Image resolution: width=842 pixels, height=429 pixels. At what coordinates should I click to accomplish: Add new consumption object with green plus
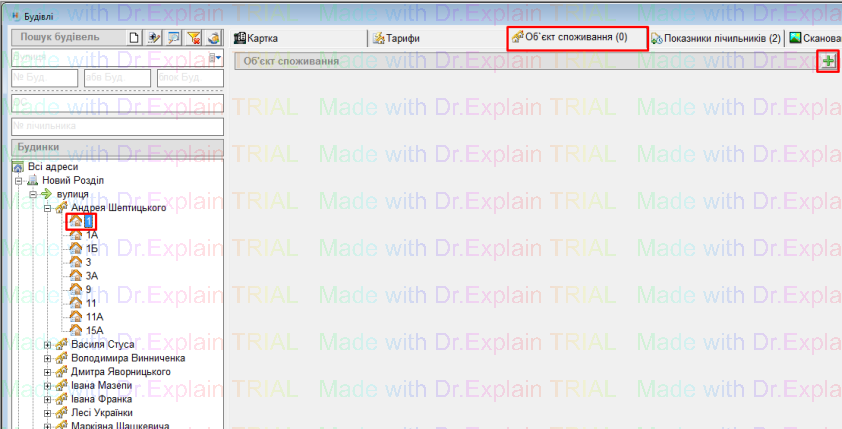point(828,62)
